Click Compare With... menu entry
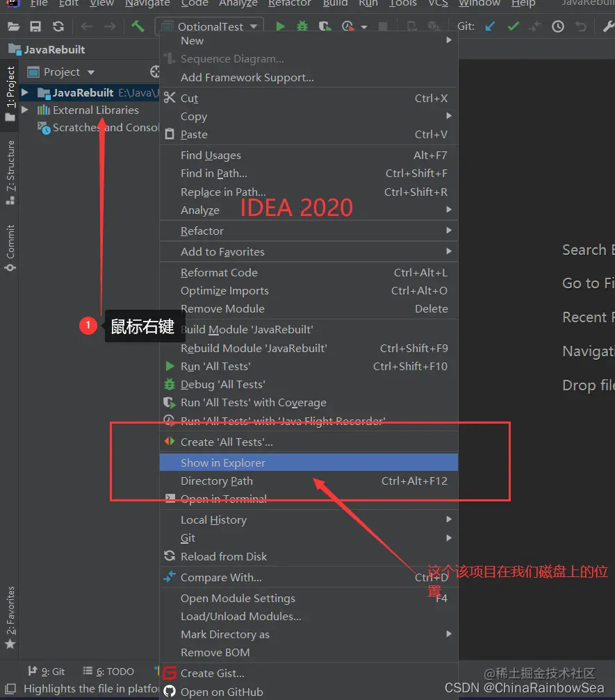Viewport: 615px width, 700px height. pos(309,577)
